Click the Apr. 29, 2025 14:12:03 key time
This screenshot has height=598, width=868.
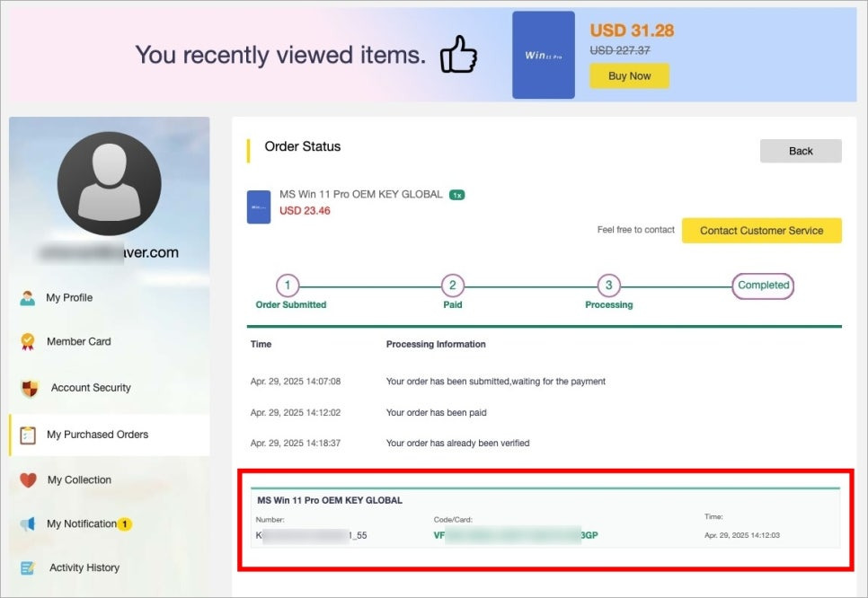tap(742, 535)
